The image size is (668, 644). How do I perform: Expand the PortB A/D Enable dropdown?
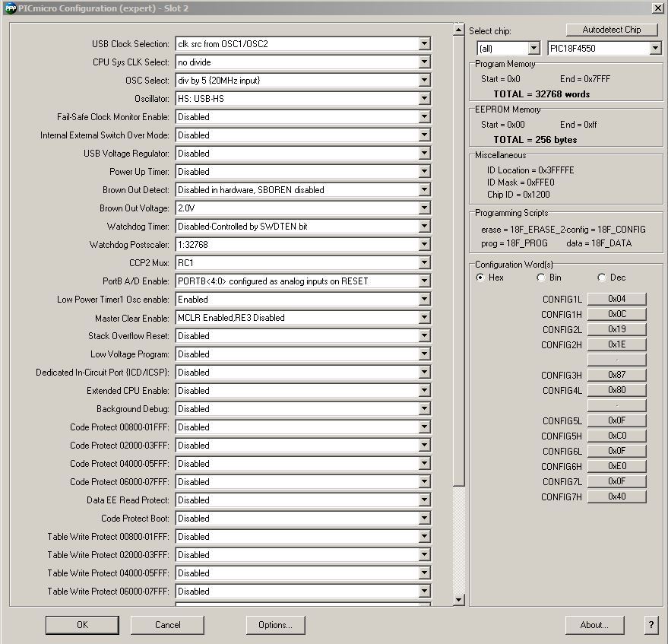pos(424,281)
